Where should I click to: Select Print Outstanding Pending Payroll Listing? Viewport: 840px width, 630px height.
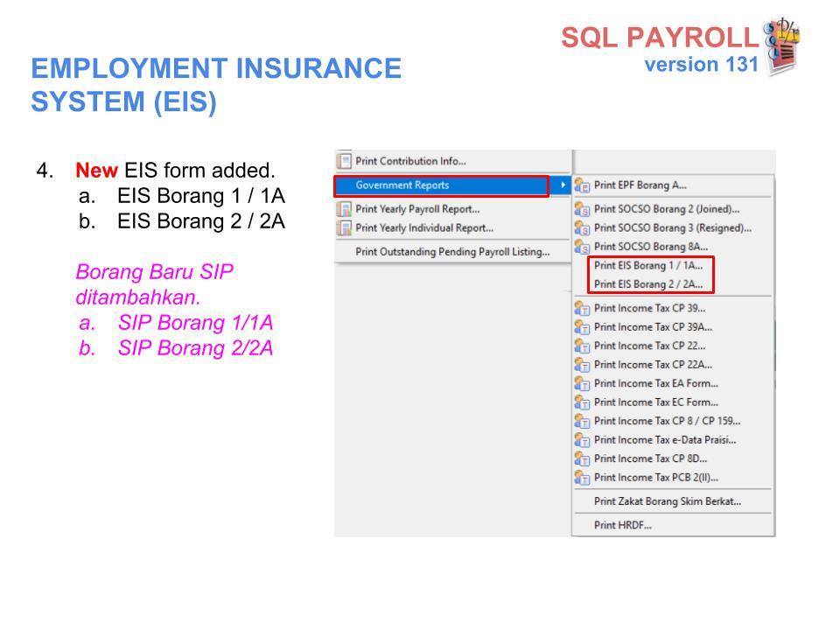[452, 252]
